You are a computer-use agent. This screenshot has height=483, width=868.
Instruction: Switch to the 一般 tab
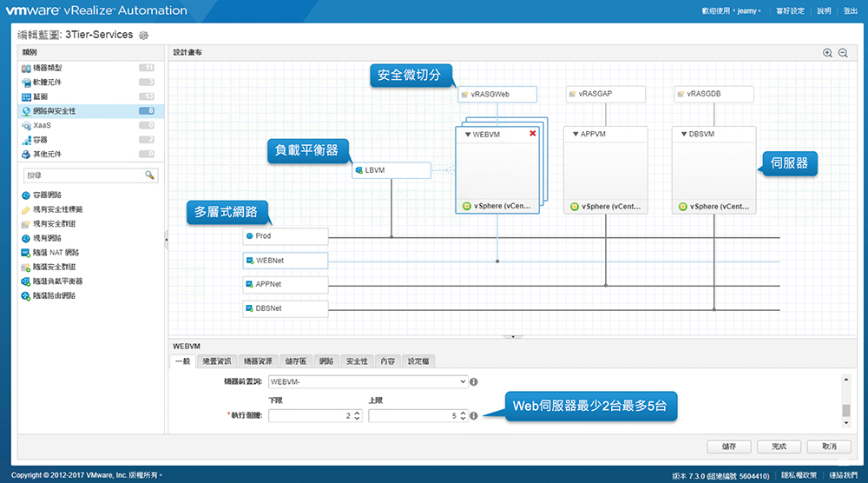pos(182,361)
